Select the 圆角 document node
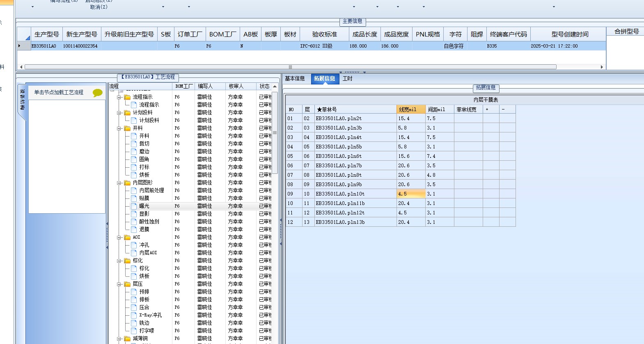Screen dimensions: 644x344 pos(144,159)
